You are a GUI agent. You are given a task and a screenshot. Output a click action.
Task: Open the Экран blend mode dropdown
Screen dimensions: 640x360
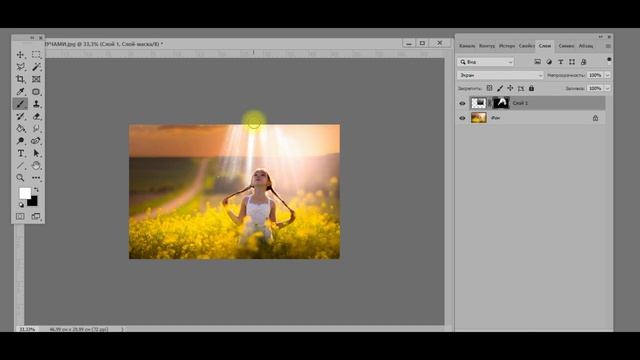coord(500,75)
